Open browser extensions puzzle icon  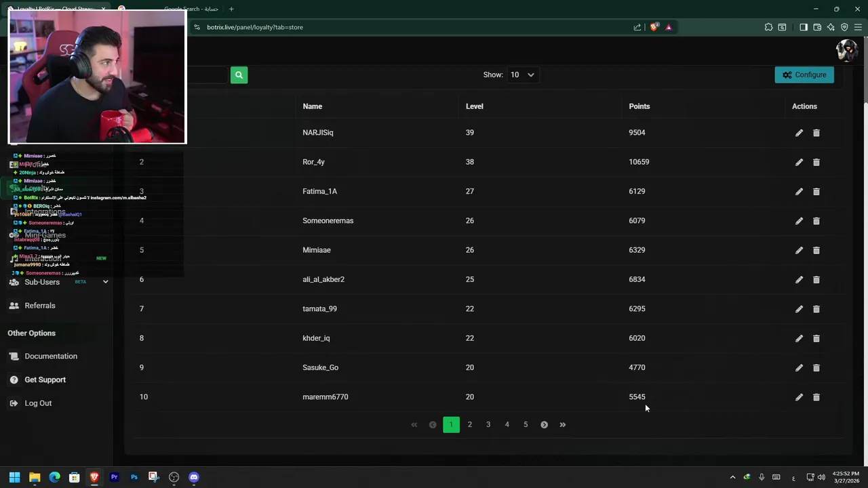tap(768, 27)
